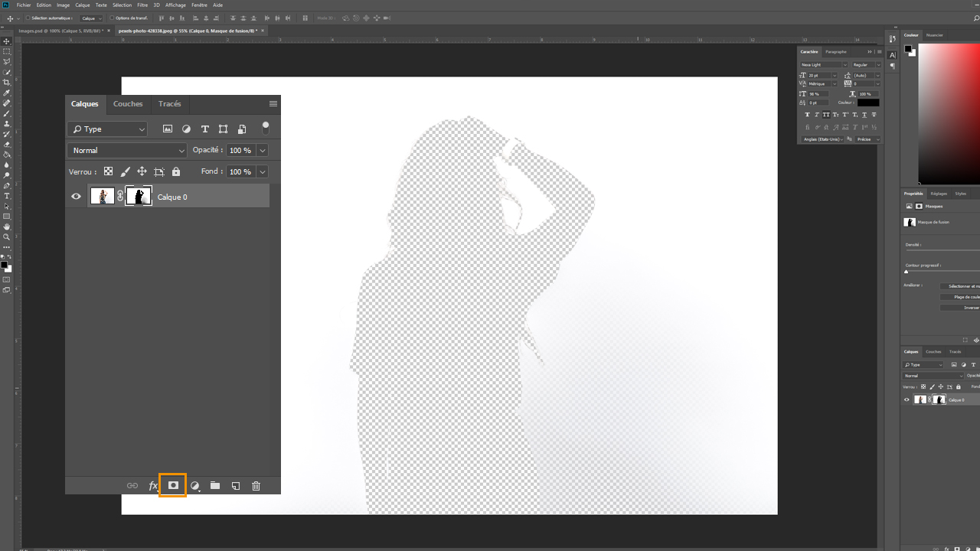Click the Sélectionner et masquer button

pyautogui.click(x=960, y=286)
